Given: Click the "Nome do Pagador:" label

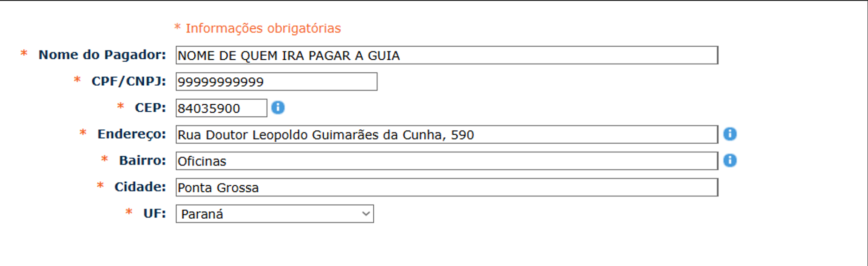Looking at the screenshot, I should (102, 55).
